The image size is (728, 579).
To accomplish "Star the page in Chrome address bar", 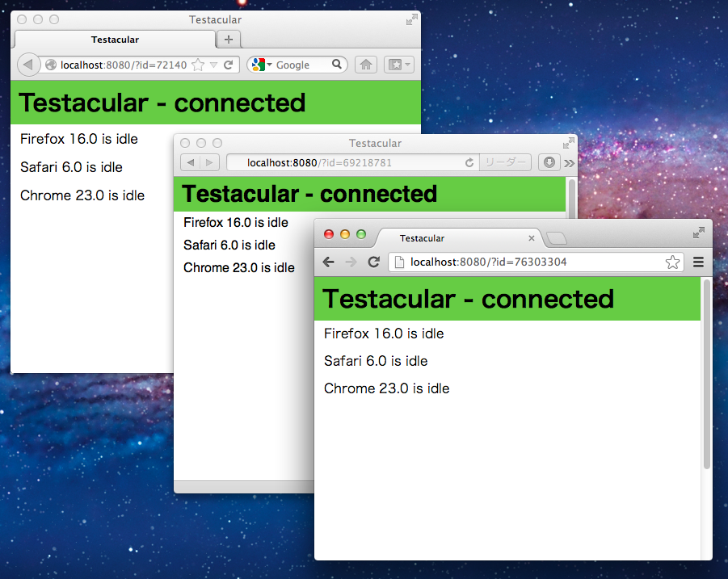I will [672, 262].
